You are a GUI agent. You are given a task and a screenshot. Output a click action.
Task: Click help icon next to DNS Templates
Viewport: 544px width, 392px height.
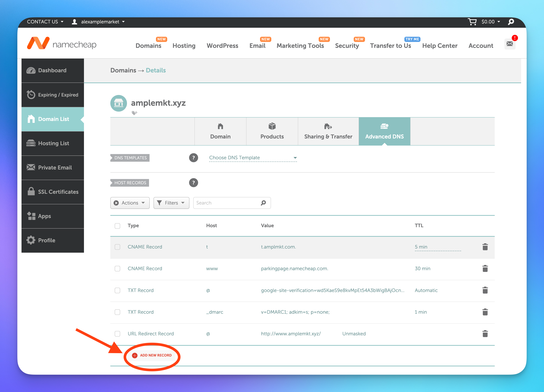193,158
